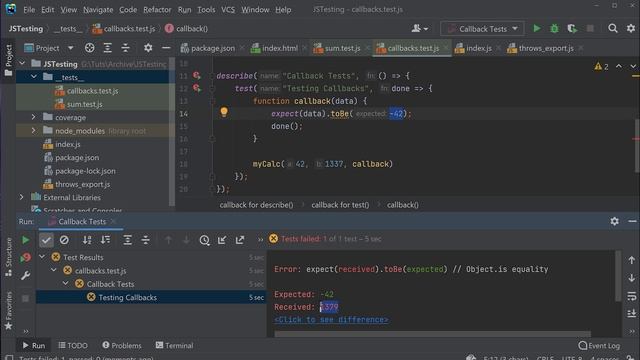Click 'Click to see difference' link
Image resolution: width=640 pixels, height=360 pixels.
[x=331, y=320]
